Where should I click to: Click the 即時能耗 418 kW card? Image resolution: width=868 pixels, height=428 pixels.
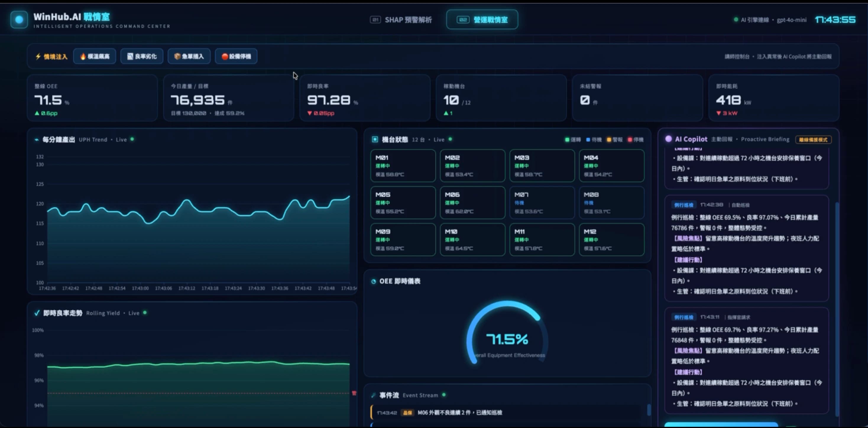(774, 98)
